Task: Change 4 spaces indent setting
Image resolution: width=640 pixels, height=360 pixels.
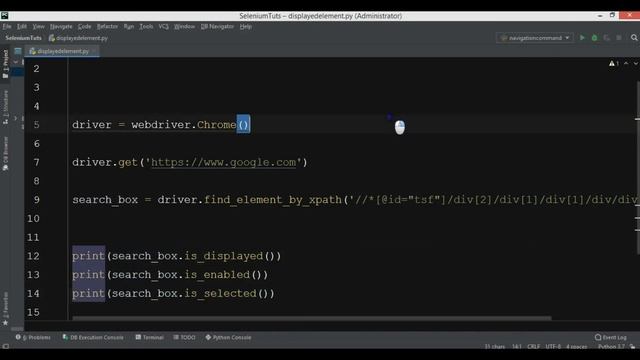Action: tap(576, 347)
